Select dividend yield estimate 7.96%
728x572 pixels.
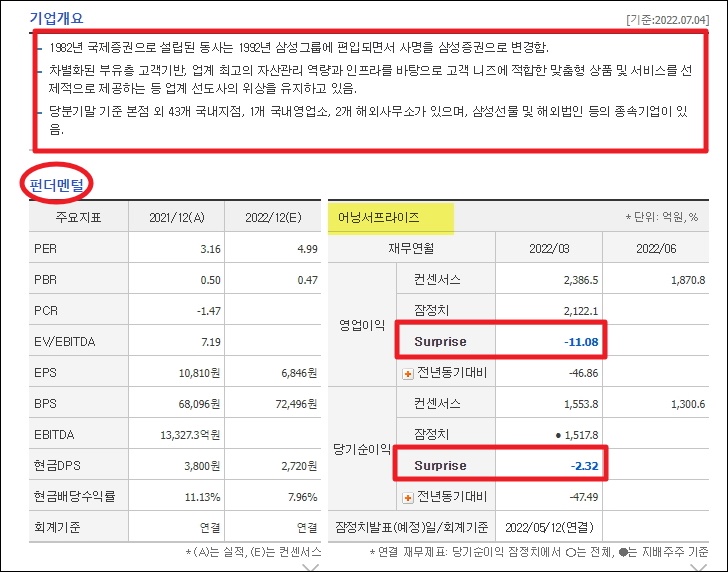(x=303, y=497)
